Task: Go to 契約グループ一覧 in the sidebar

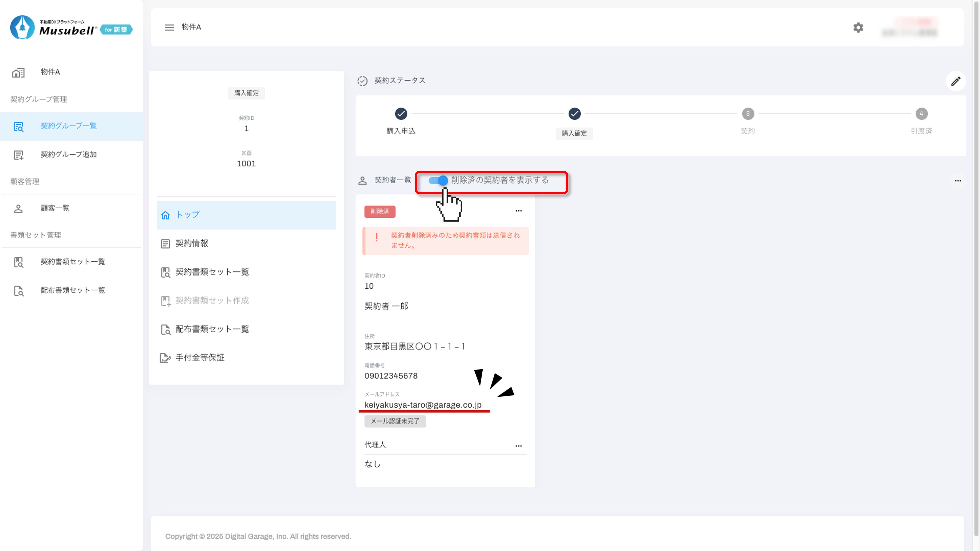Action: [x=68, y=126]
